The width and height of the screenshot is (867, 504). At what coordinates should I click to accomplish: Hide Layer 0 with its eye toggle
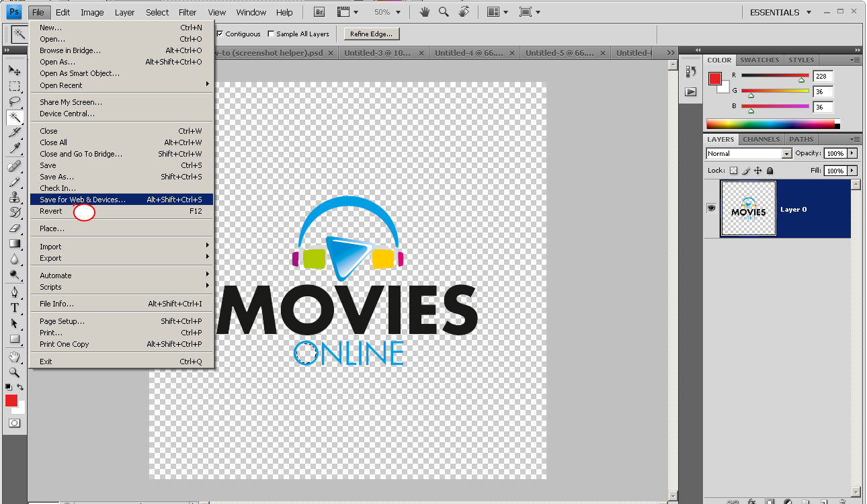click(x=711, y=208)
